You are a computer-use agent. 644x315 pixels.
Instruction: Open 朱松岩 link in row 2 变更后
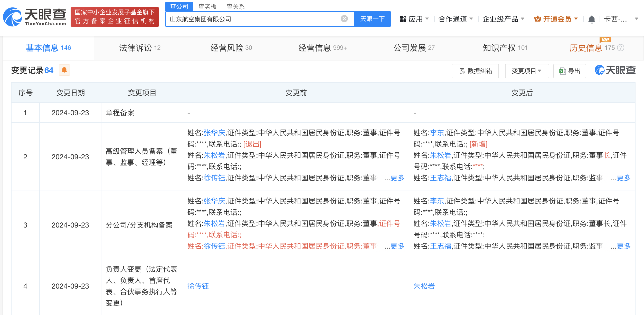tap(441, 155)
